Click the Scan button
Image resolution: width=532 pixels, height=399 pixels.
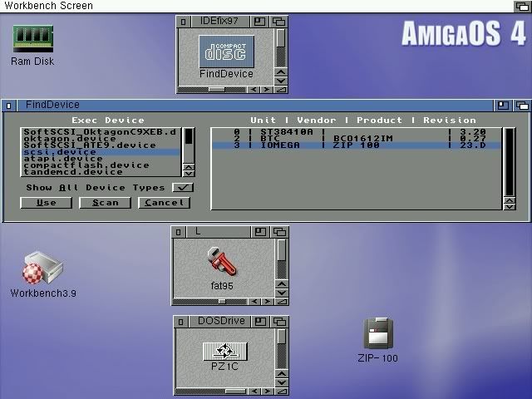(x=106, y=203)
